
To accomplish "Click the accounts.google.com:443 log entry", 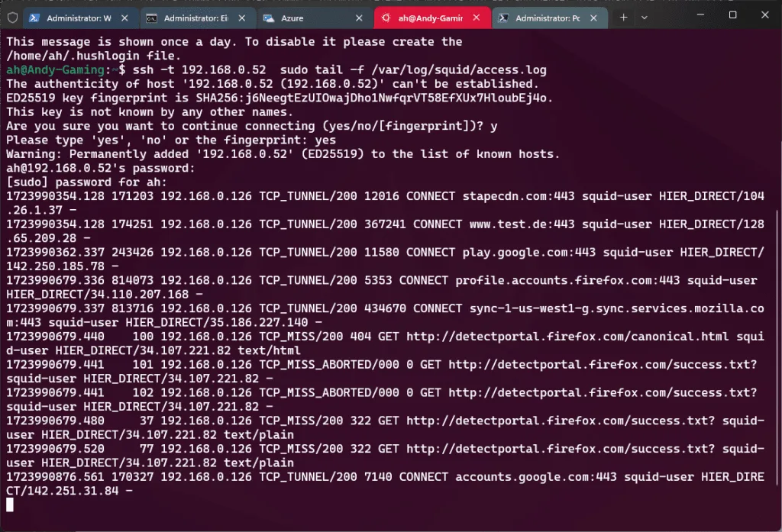I will (385, 484).
